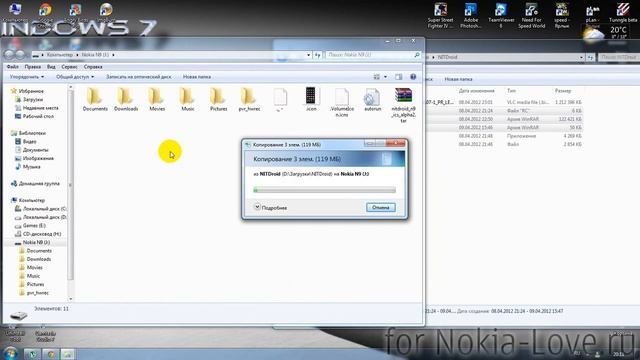Viewport: 640px width, 360px height.
Task: Open the address bar history dropdown
Action: tap(309, 55)
